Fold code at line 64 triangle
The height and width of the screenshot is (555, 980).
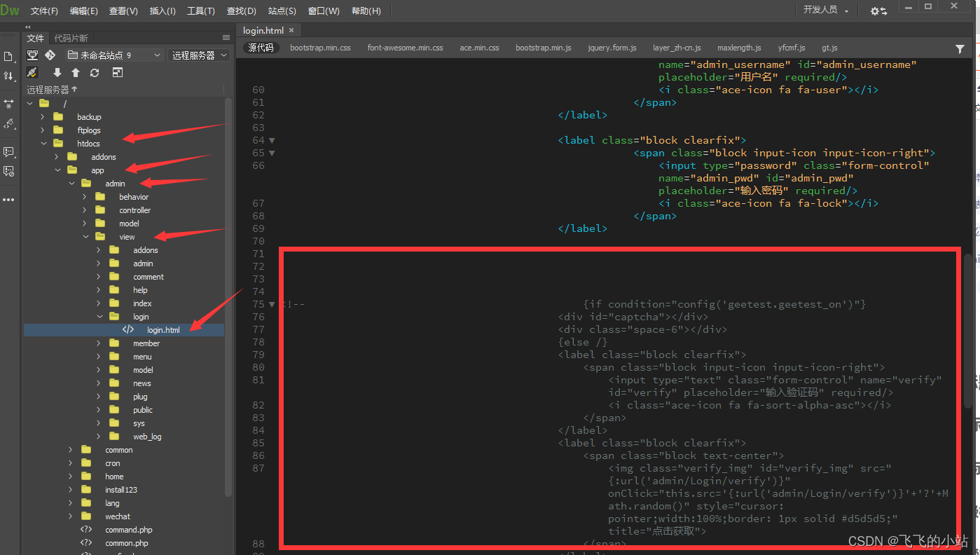pos(272,140)
